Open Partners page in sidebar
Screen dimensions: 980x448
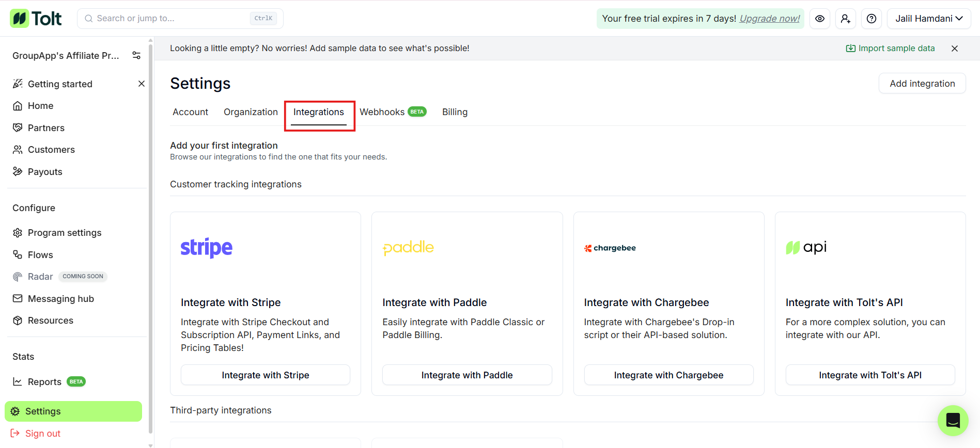(46, 128)
